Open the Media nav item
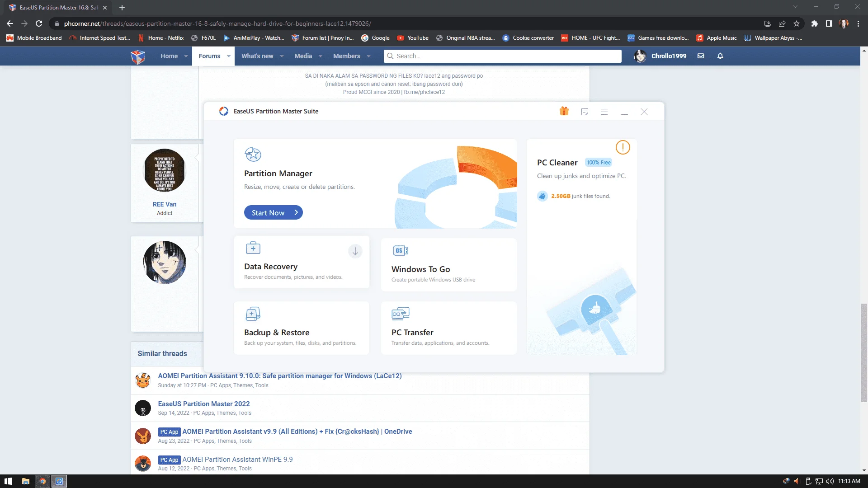The width and height of the screenshot is (868, 488). click(x=303, y=56)
